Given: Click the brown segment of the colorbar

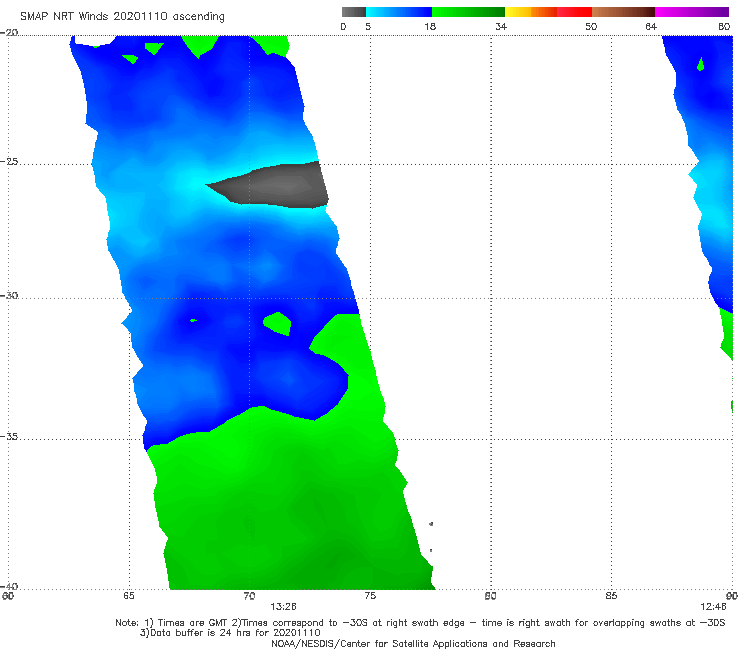Looking at the screenshot, I should pos(623,12).
